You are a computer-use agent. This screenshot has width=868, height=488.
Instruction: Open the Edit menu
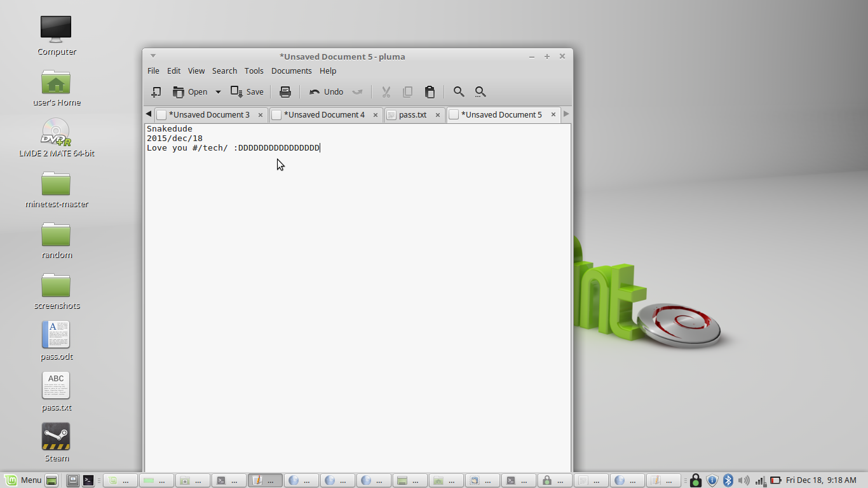173,71
